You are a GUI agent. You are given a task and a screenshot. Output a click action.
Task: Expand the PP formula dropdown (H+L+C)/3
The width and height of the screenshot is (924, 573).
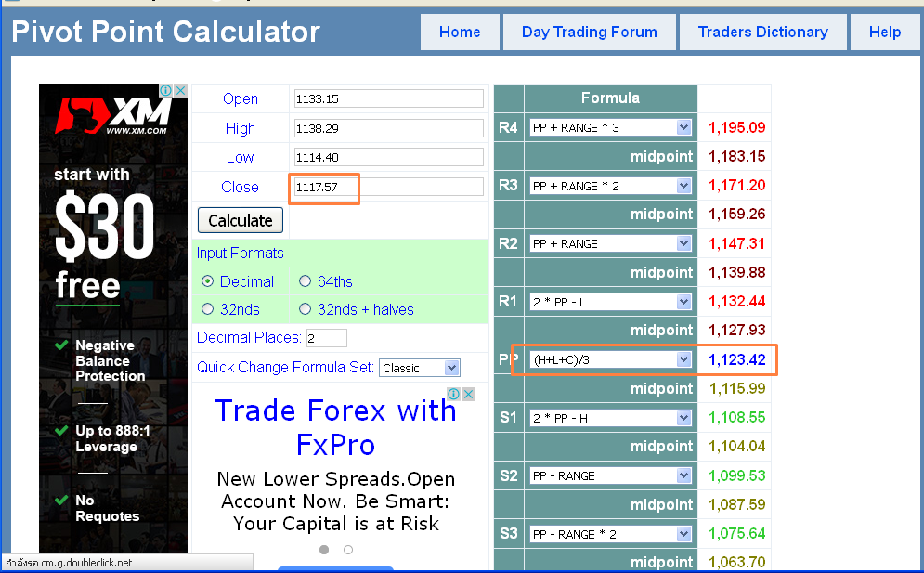(610, 359)
